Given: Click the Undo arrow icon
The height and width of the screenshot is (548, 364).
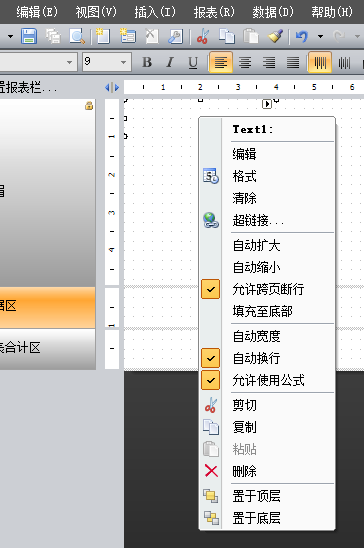Looking at the screenshot, I should coord(302,36).
